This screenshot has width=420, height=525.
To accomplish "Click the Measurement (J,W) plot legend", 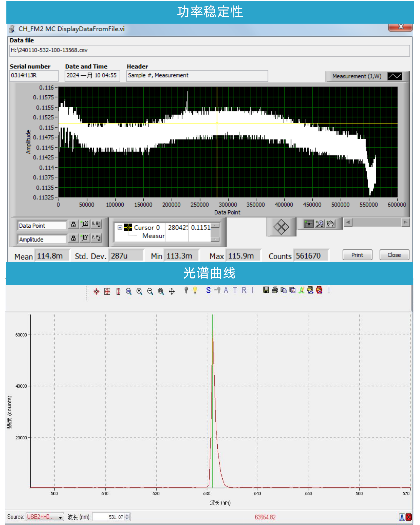I will [x=367, y=76].
